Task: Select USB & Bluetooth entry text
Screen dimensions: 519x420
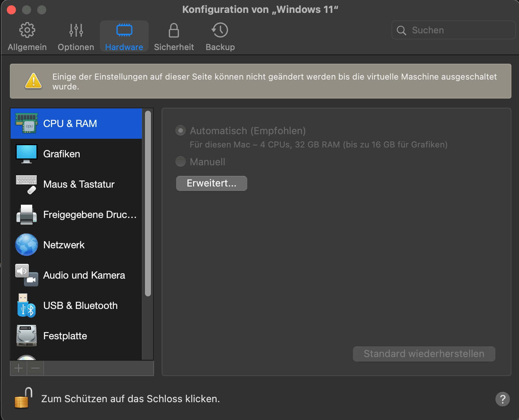Action: point(80,306)
